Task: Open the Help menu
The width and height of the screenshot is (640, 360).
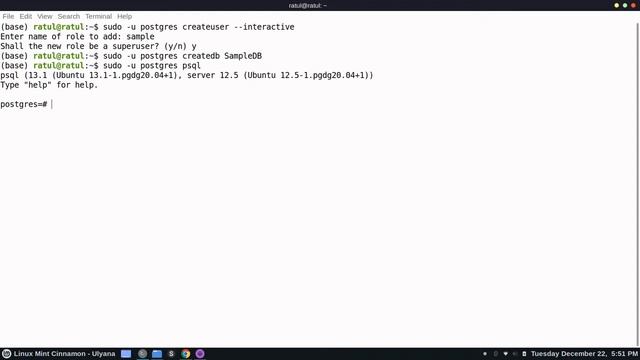Action: point(124,16)
